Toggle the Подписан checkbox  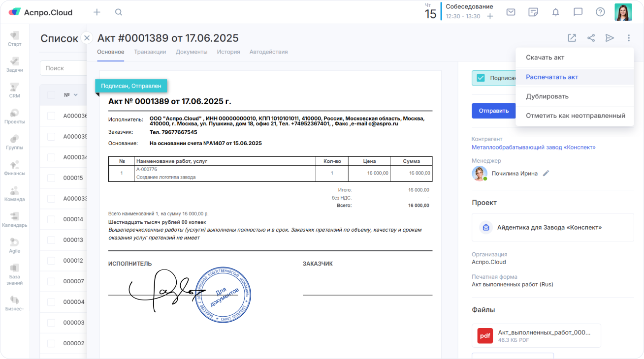click(x=481, y=78)
